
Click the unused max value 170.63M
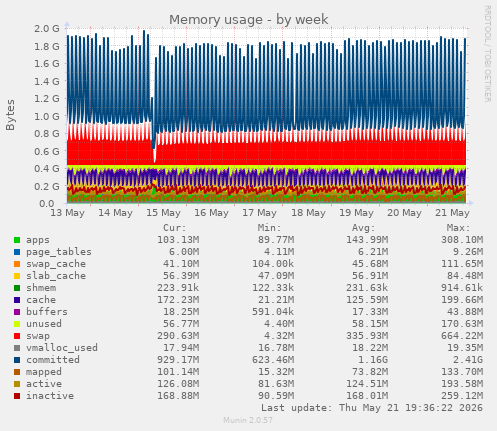(462, 324)
